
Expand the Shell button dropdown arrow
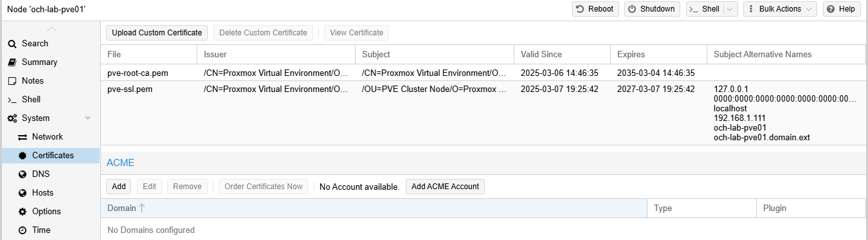[730, 9]
